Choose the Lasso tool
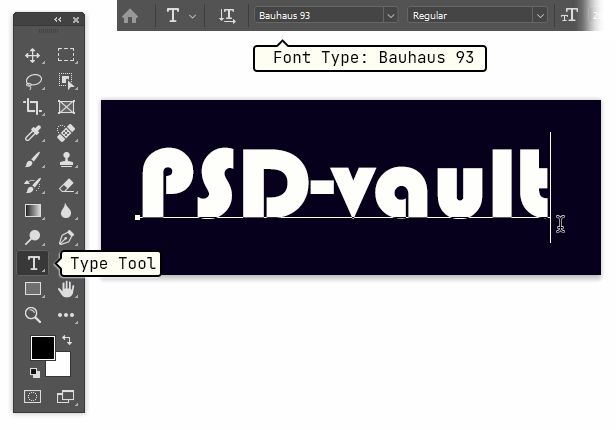This screenshot has height=430, width=616. [33, 81]
